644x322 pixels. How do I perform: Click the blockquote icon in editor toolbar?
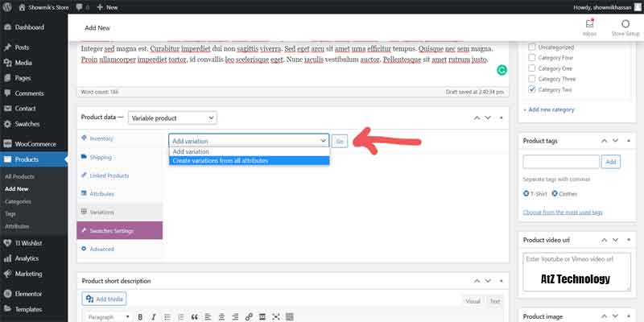(194, 317)
